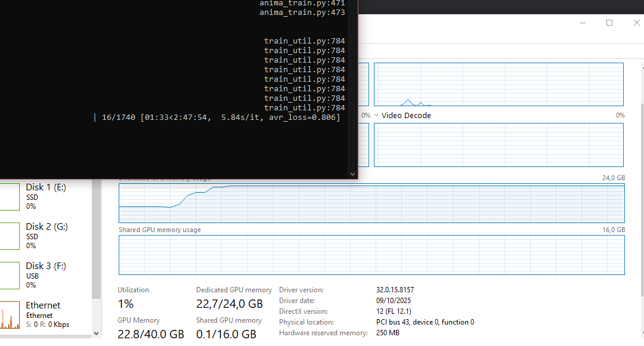Click the sidebar vertical scrollbar thumb

[x=97, y=239]
